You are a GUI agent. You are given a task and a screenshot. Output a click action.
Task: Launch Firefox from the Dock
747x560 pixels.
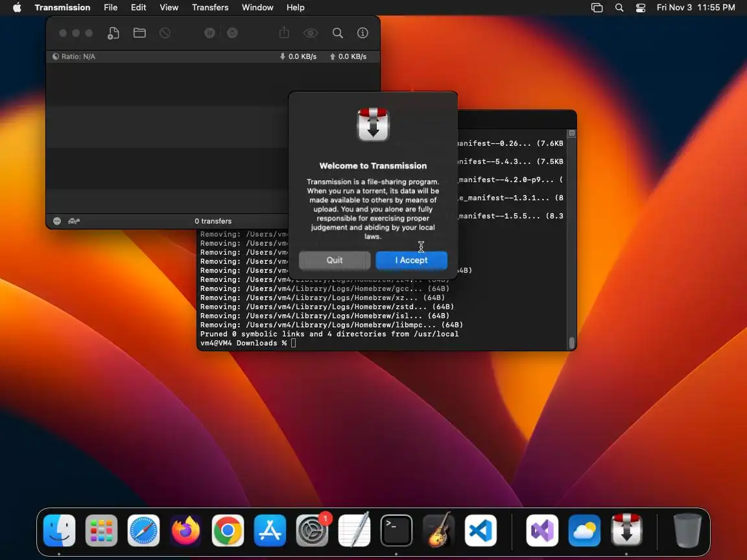click(x=186, y=530)
